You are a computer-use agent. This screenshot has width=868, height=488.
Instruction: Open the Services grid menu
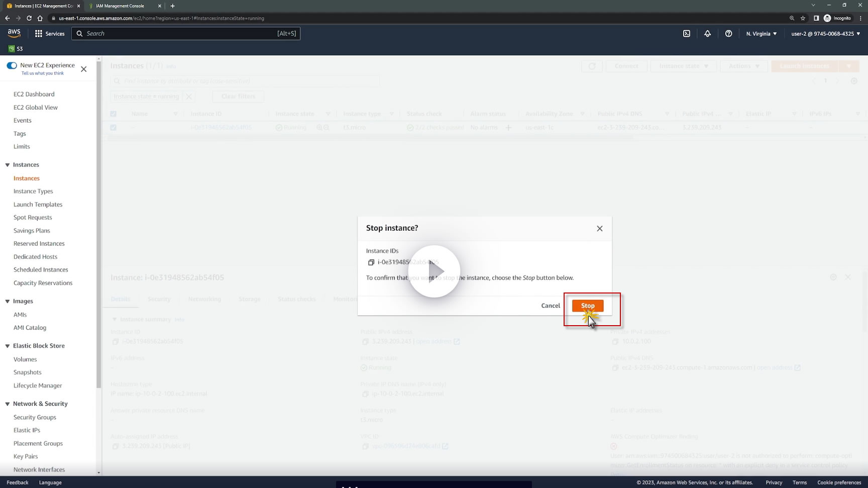pyautogui.click(x=50, y=34)
